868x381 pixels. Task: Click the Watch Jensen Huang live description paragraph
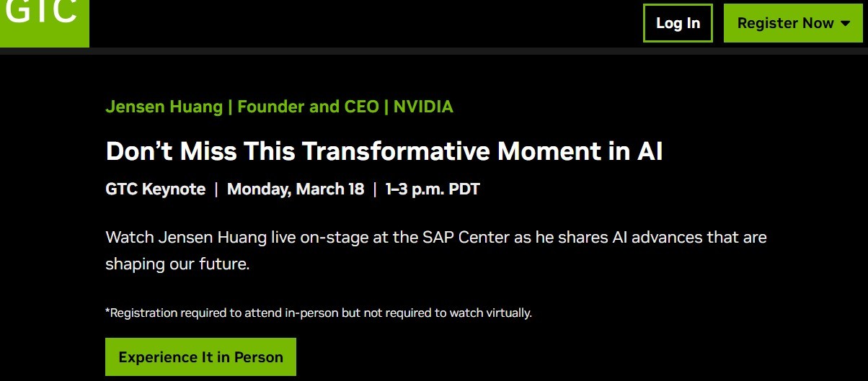pos(436,250)
